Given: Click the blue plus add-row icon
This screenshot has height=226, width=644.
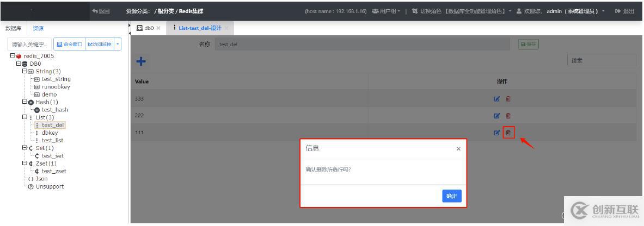Looking at the screenshot, I should [x=141, y=61].
